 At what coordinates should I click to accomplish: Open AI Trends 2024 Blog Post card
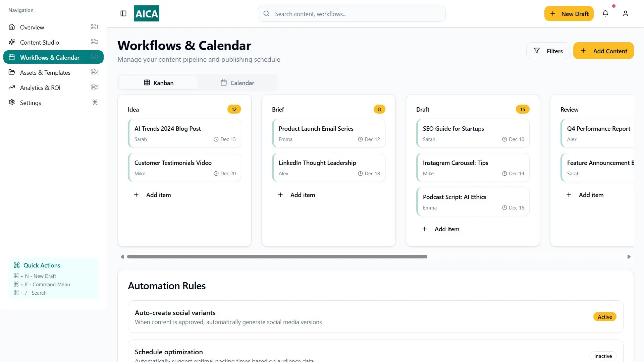184,133
